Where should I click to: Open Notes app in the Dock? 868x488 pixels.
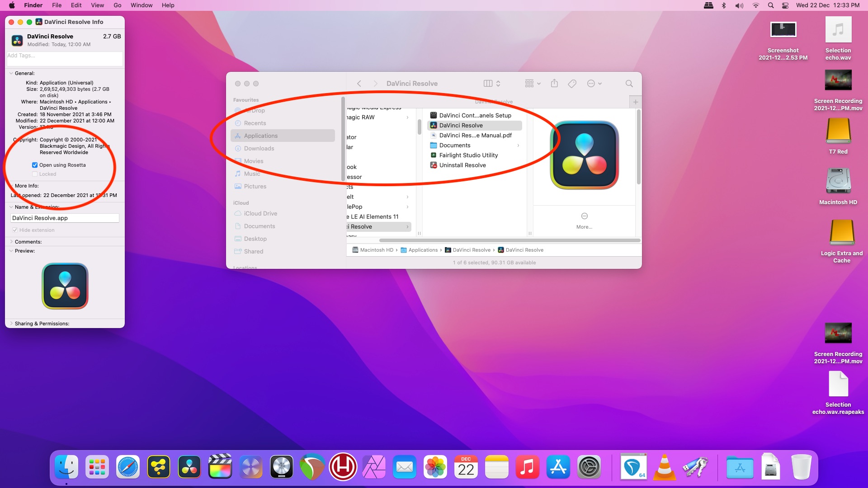tap(497, 467)
